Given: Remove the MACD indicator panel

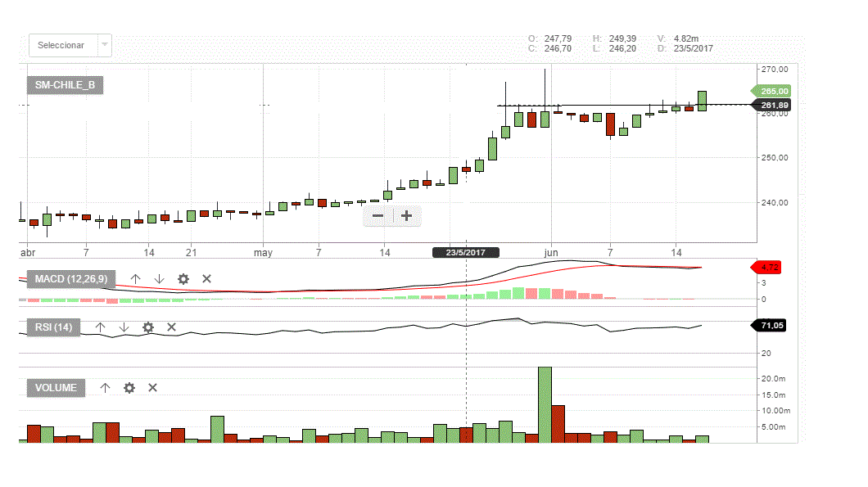Looking at the screenshot, I should [x=206, y=279].
